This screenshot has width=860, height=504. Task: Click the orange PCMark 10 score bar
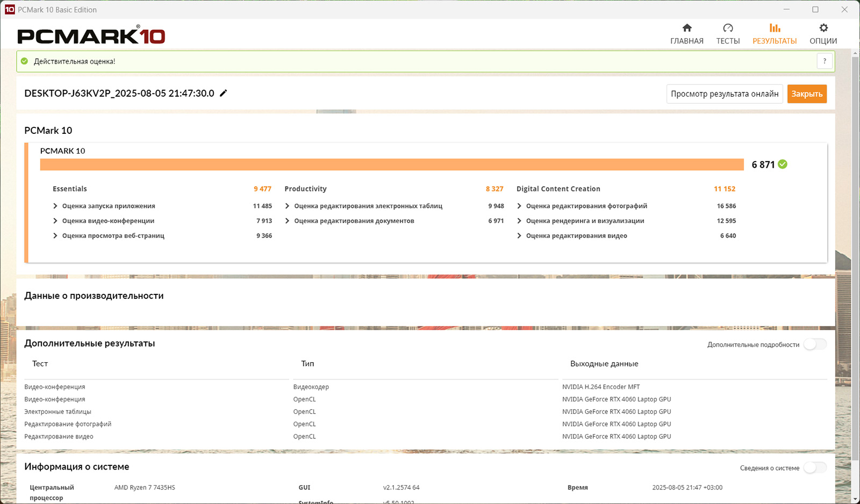(392, 164)
